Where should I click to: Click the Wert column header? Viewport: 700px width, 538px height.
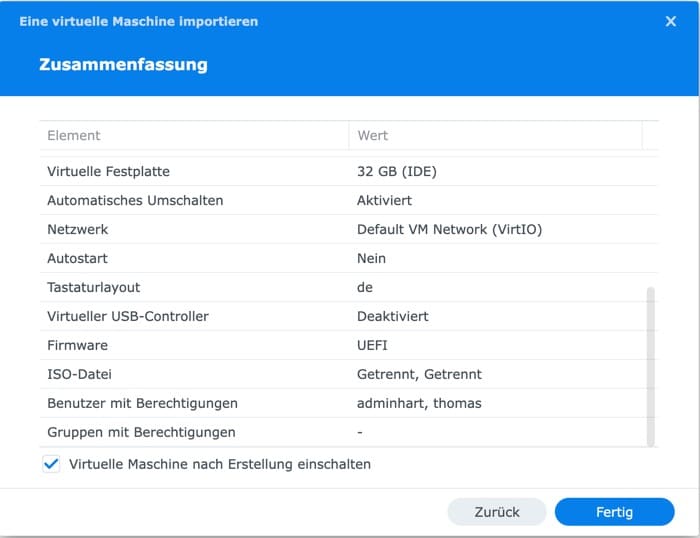coord(373,135)
